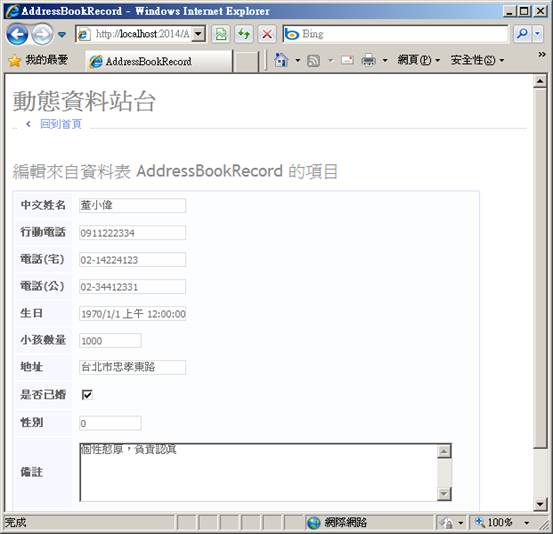
Task: Open the 網頁(P) menu
Action: click(x=419, y=60)
